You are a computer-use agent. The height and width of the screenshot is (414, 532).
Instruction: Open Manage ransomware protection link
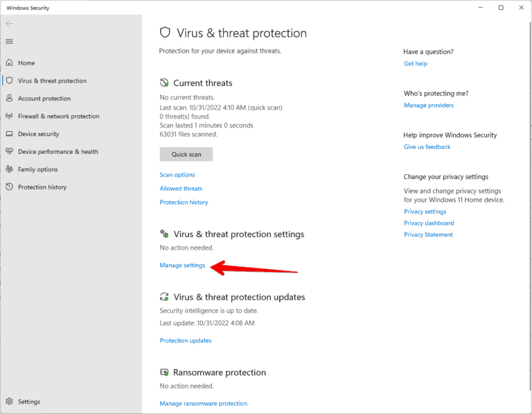coord(203,404)
